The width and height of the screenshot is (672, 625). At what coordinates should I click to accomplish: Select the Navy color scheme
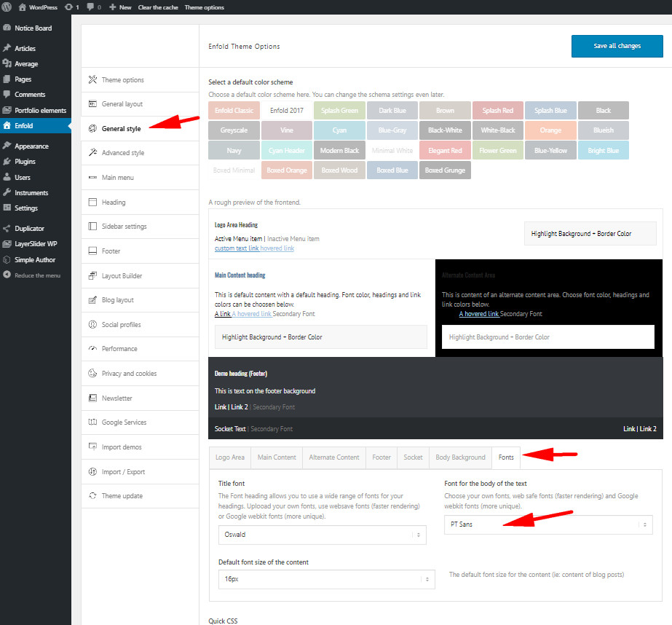(x=234, y=151)
